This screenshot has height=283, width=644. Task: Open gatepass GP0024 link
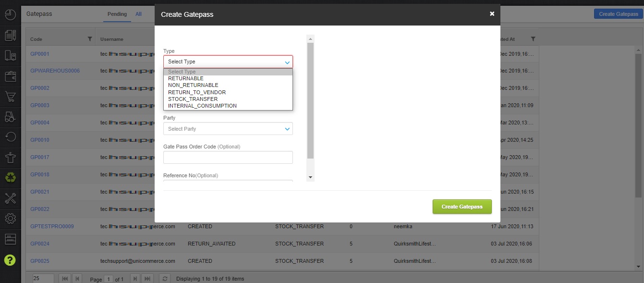click(40, 244)
